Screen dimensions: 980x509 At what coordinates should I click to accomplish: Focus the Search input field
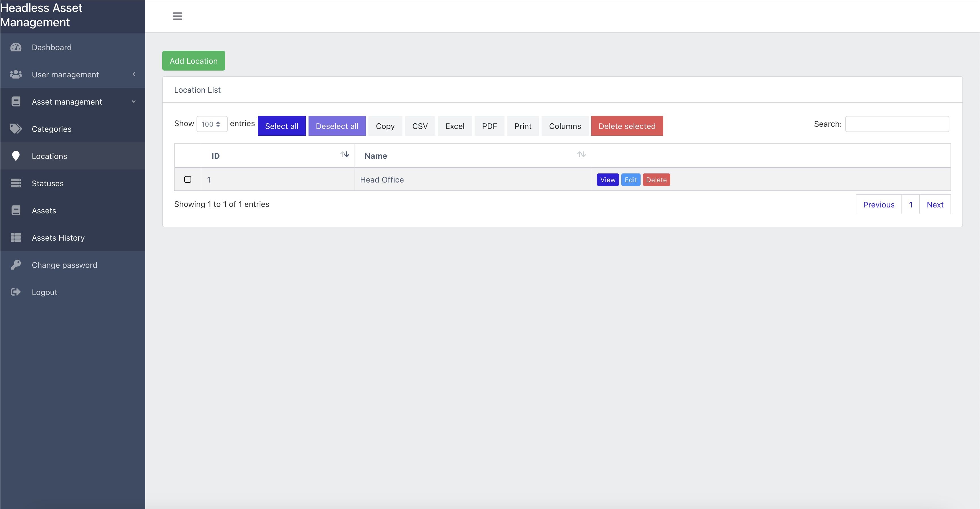[x=897, y=124]
